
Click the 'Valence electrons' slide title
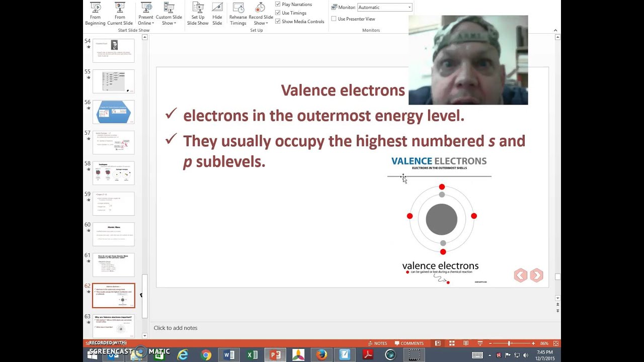click(x=343, y=90)
